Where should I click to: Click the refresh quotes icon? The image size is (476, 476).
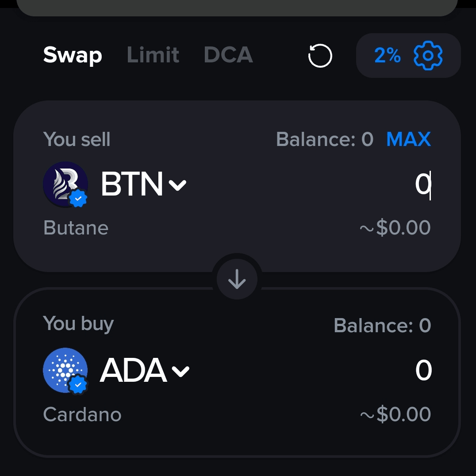320,55
